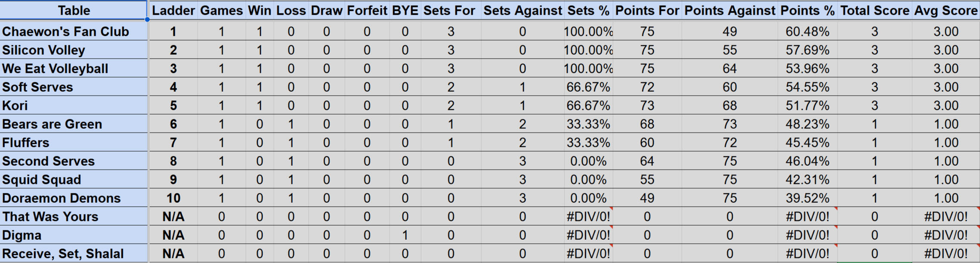Select the 'Bears are Green' team cell
Image resolution: width=980 pixels, height=263 pixels.
(52, 124)
